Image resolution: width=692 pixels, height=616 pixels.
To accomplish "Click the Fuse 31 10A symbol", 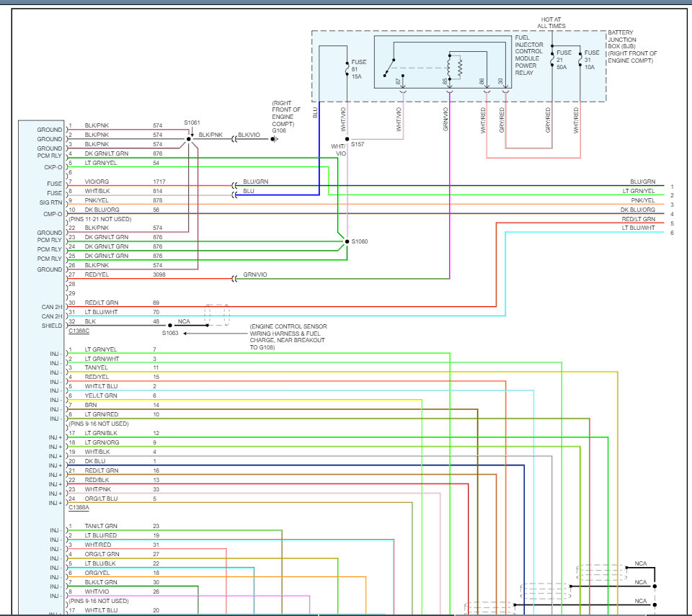I will 580,60.
